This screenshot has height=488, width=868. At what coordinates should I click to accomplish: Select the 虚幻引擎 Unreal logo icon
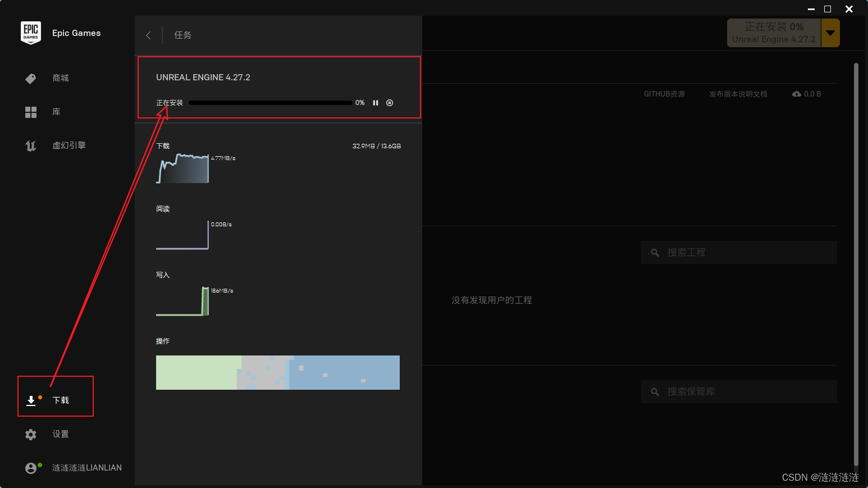[x=31, y=146]
